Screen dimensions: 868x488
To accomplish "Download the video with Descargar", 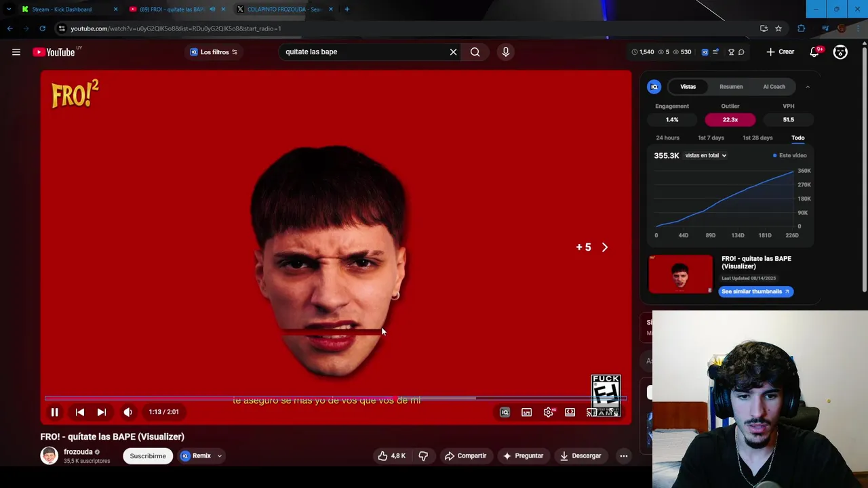I will click(x=580, y=456).
